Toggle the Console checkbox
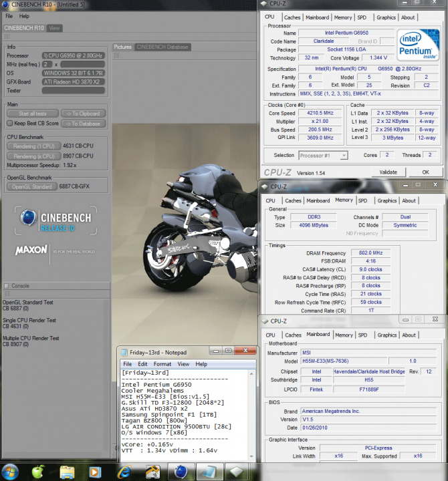 pyautogui.click(x=6, y=286)
